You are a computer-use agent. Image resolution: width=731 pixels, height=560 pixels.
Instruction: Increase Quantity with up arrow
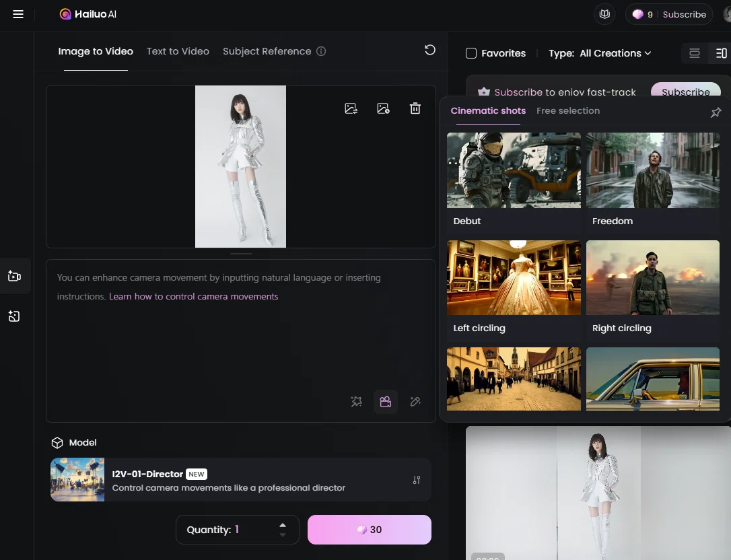[x=283, y=525]
